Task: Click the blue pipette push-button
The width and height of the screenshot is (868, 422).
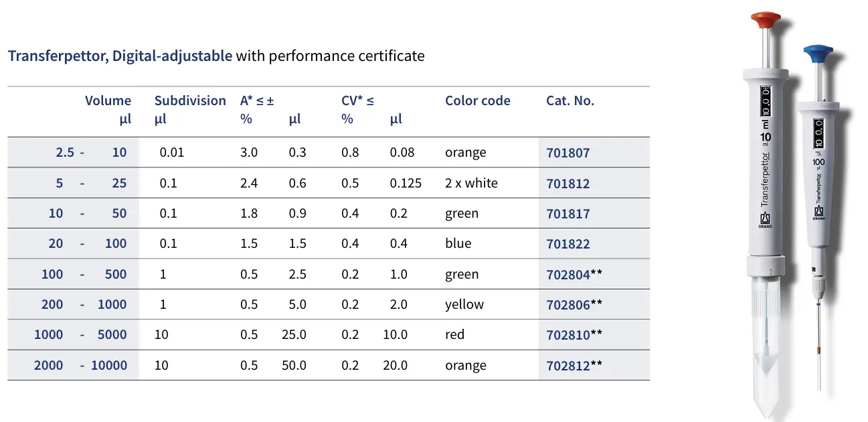Action: pos(818,52)
